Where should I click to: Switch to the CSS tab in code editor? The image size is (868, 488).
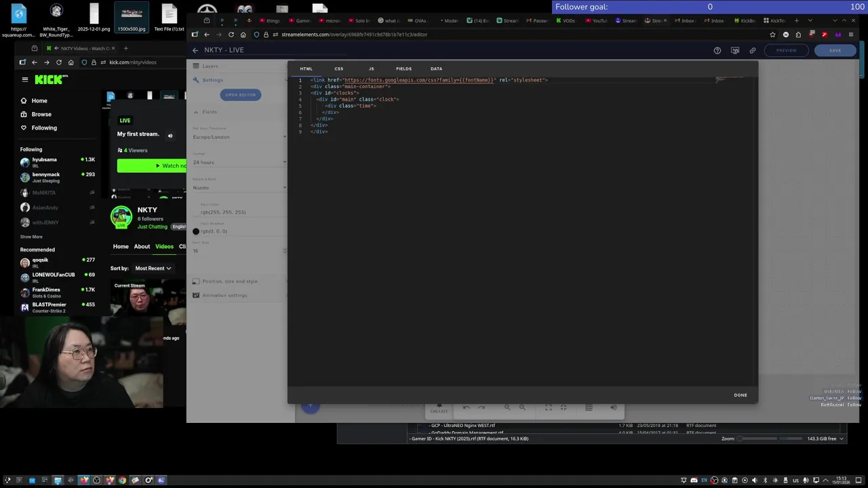coord(338,68)
